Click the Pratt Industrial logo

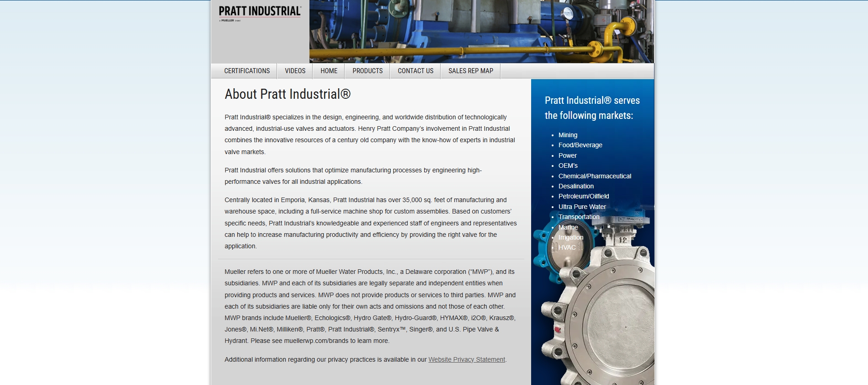[x=260, y=13]
